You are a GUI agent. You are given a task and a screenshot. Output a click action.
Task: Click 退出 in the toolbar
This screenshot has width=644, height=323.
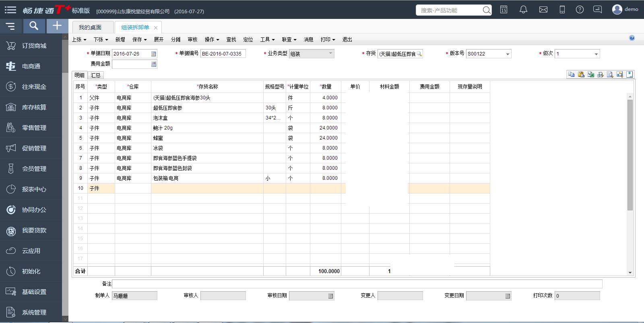pyautogui.click(x=347, y=39)
